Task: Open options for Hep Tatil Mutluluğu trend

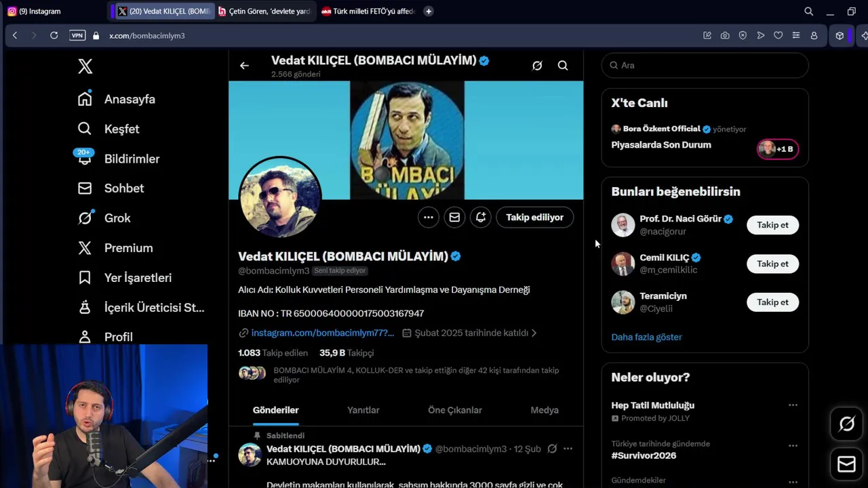Action: (x=793, y=405)
